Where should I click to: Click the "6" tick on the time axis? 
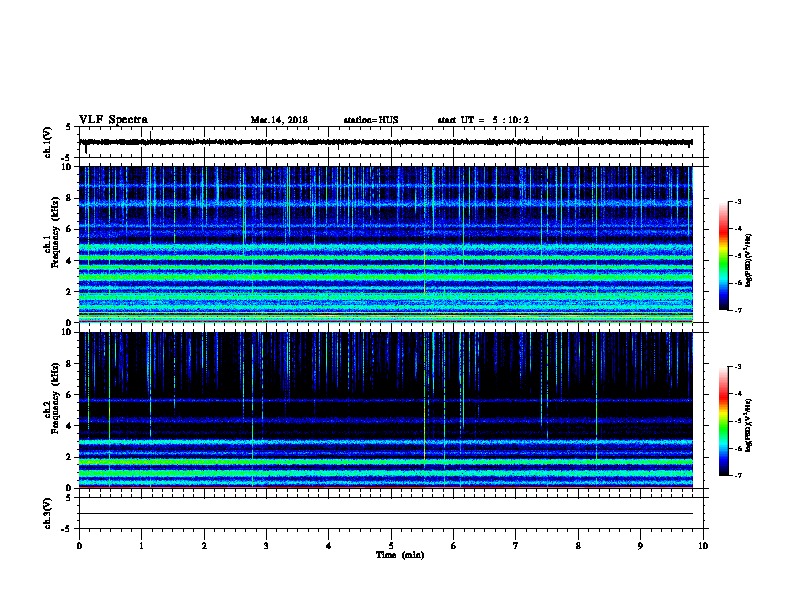click(x=453, y=546)
